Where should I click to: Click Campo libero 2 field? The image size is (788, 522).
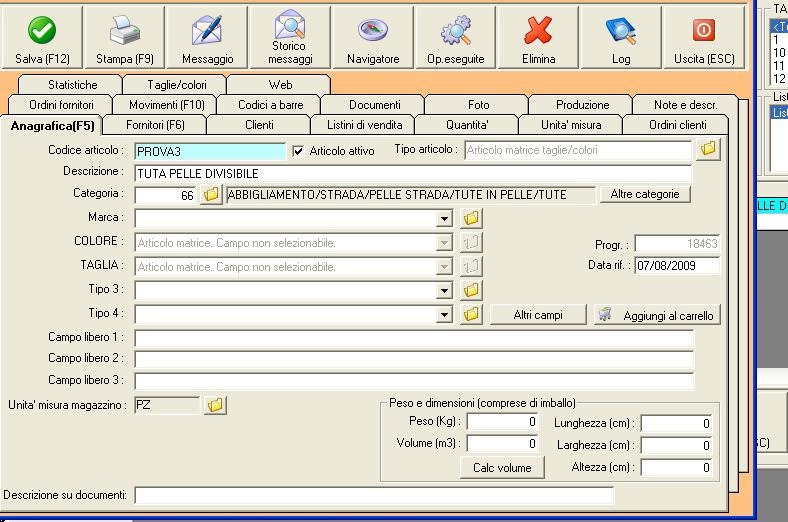pyautogui.click(x=414, y=360)
